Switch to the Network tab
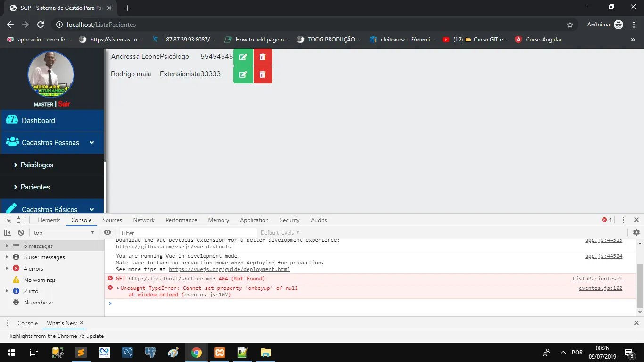Image resolution: width=644 pixels, height=362 pixels. click(x=144, y=220)
